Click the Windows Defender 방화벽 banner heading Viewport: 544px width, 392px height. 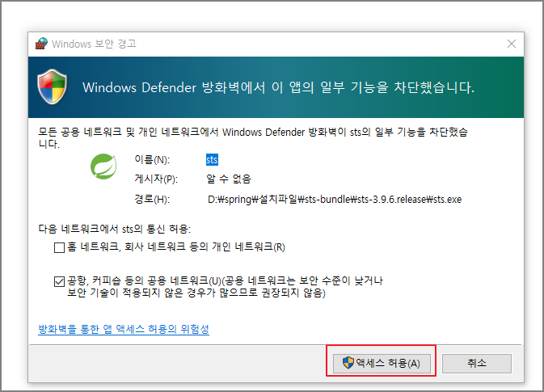coord(278,87)
